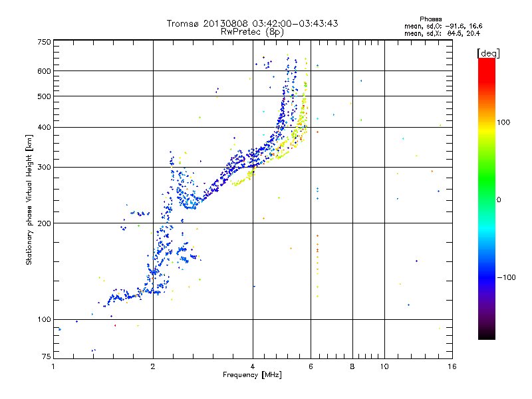
Task: Click the y-axis tick label '750'
Action: pos(44,42)
